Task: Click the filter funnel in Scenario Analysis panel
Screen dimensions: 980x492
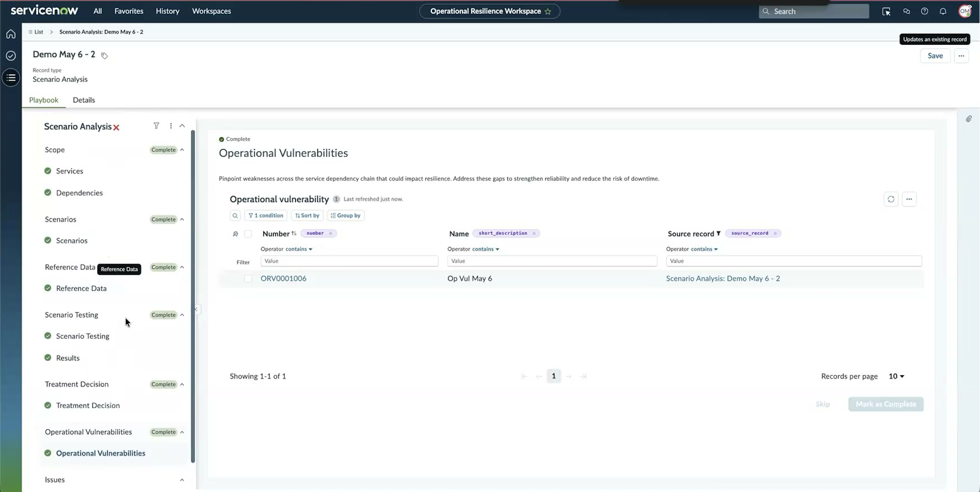Action: pos(156,125)
